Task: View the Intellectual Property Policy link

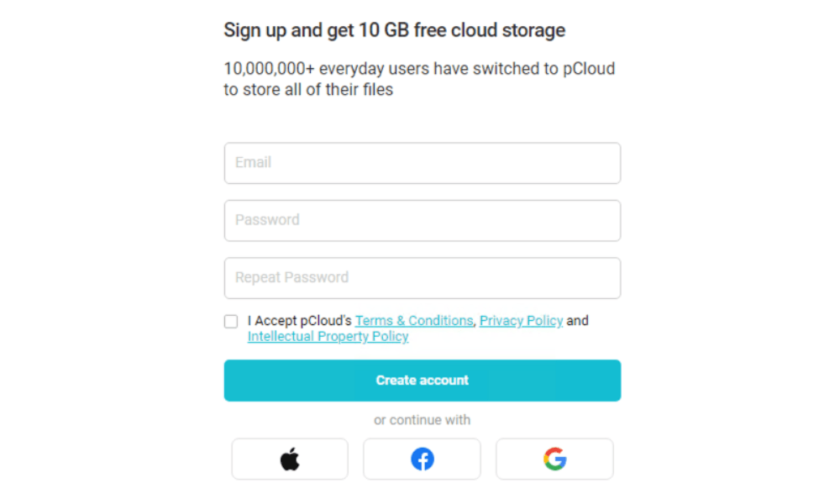Action: pyautogui.click(x=328, y=336)
